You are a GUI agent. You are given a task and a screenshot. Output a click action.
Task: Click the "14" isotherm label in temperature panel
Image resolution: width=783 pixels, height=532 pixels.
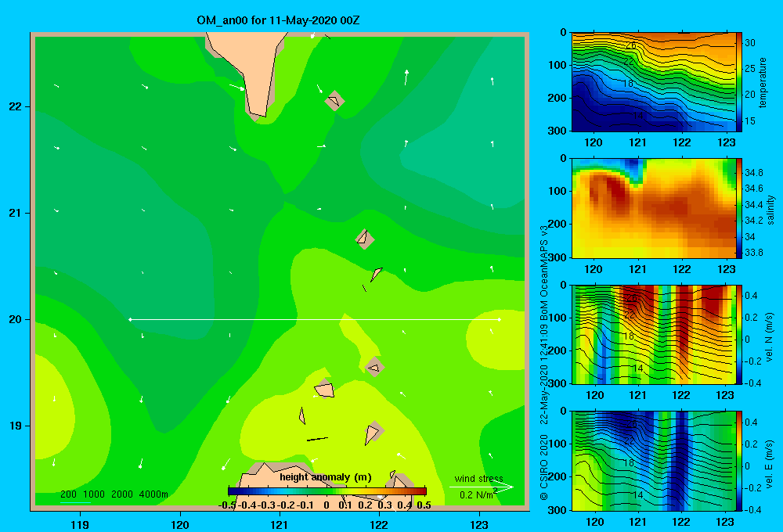637,116
